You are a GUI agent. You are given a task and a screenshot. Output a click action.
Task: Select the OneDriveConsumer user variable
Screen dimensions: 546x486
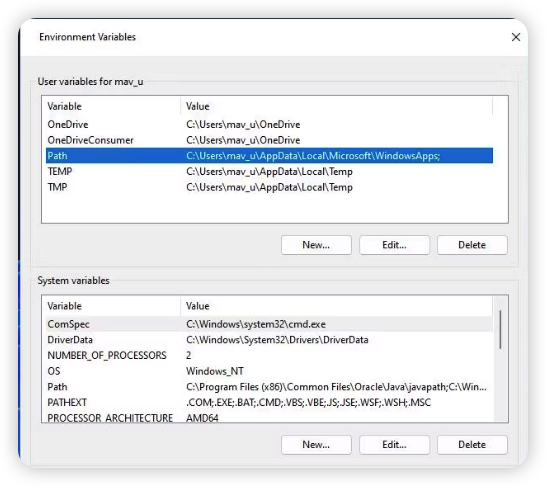269,140
